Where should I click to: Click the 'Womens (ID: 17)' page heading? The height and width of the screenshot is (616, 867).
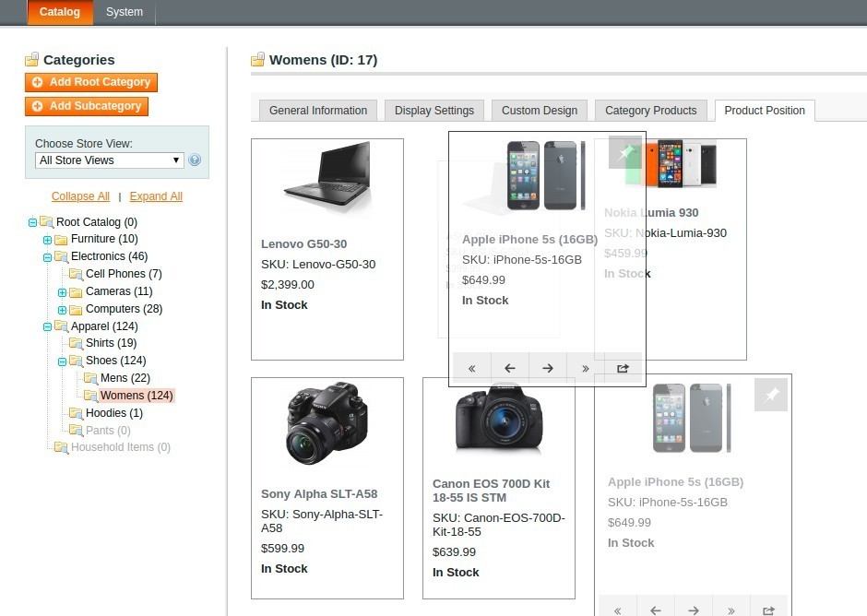(x=324, y=60)
